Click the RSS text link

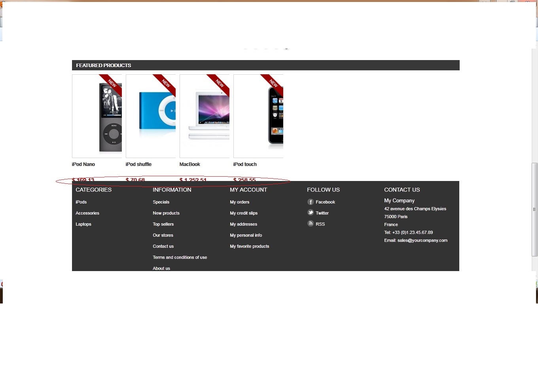(x=320, y=224)
